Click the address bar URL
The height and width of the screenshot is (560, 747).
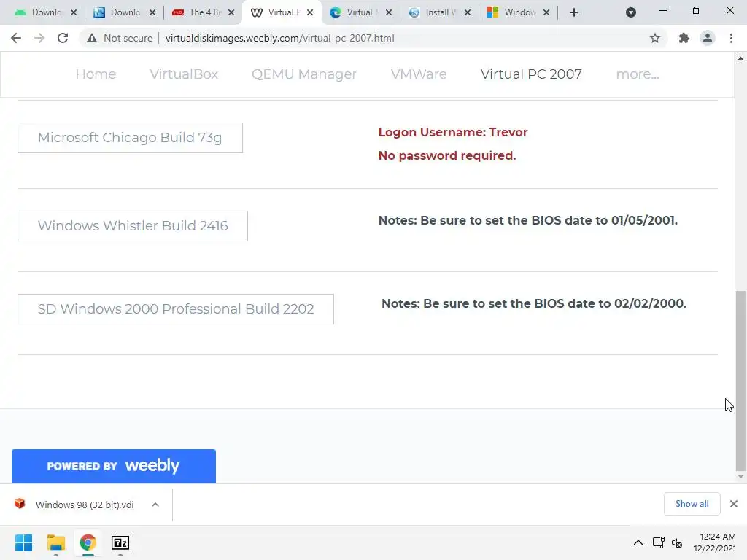click(279, 38)
